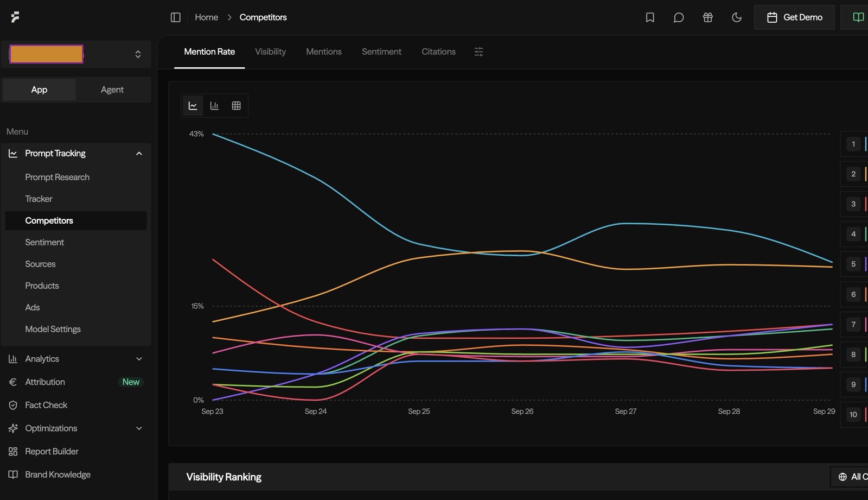868x500 pixels.
Task: Open the bookmark icon in header
Action: pos(650,17)
